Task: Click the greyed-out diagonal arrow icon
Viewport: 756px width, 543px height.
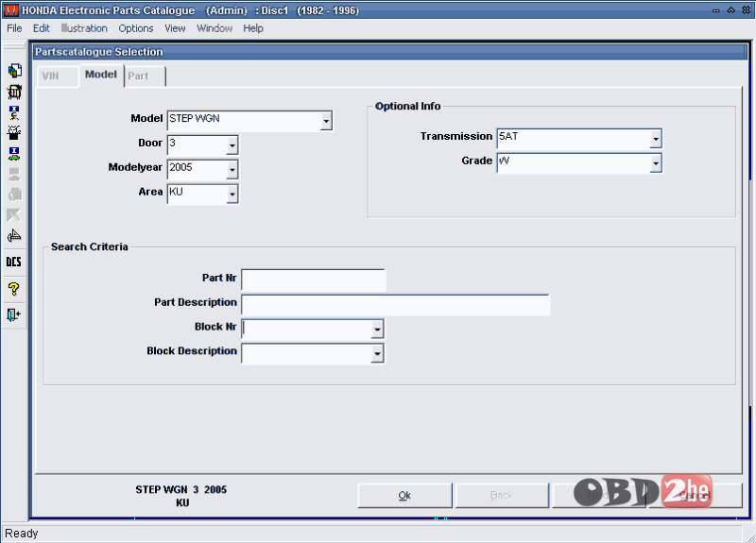Action: coord(14,215)
